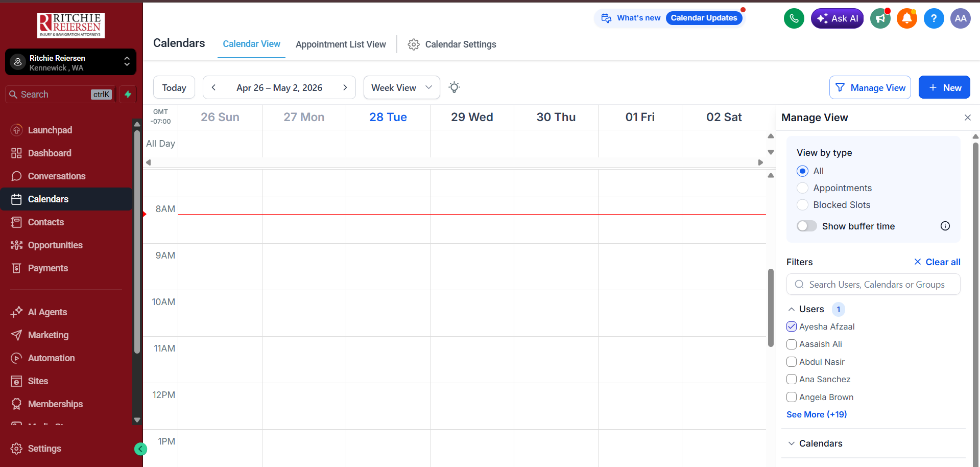
Task: Expand more users with See More (+19)
Action: coord(817,414)
